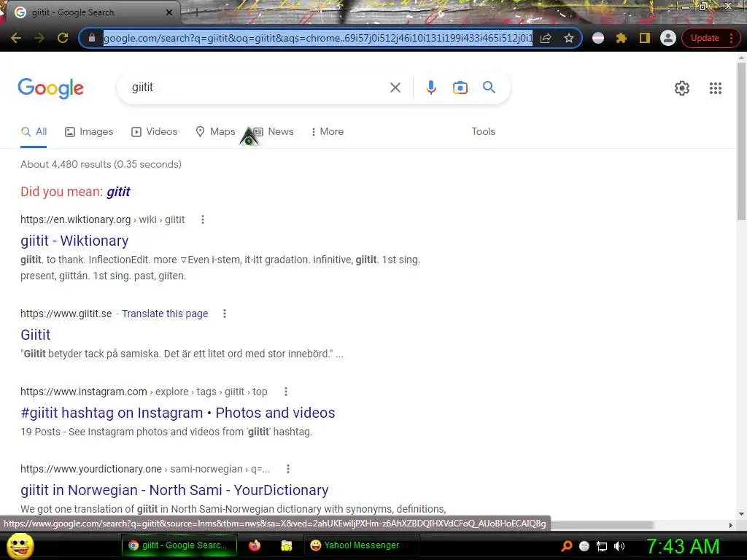Click 'About 4,480 results (0.35 seconds)' text
This screenshot has height=560, width=747.
coord(101,165)
